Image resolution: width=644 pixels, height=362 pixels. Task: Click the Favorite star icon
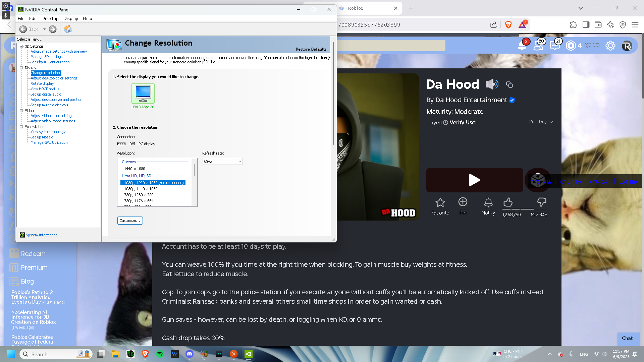click(x=440, y=202)
